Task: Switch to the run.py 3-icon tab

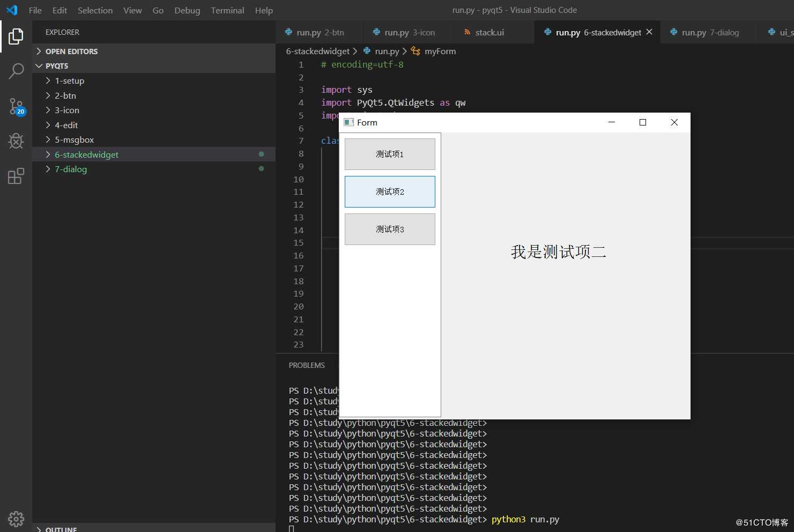Action: (409, 32)
